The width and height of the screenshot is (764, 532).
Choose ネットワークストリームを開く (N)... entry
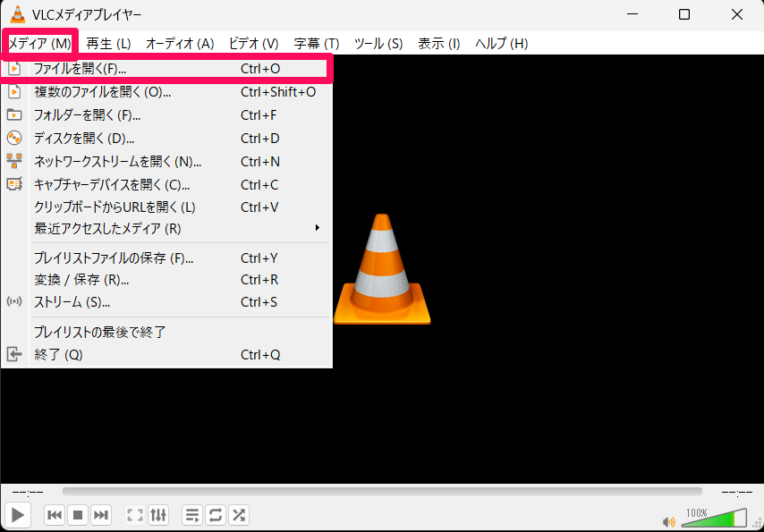tap(166, 161)
